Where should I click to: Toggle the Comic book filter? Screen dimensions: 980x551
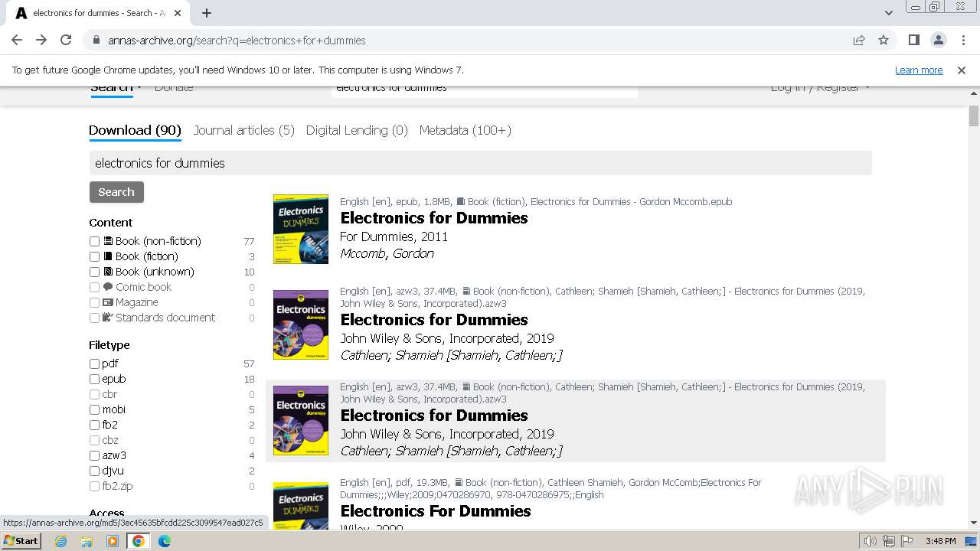(94, 287)
